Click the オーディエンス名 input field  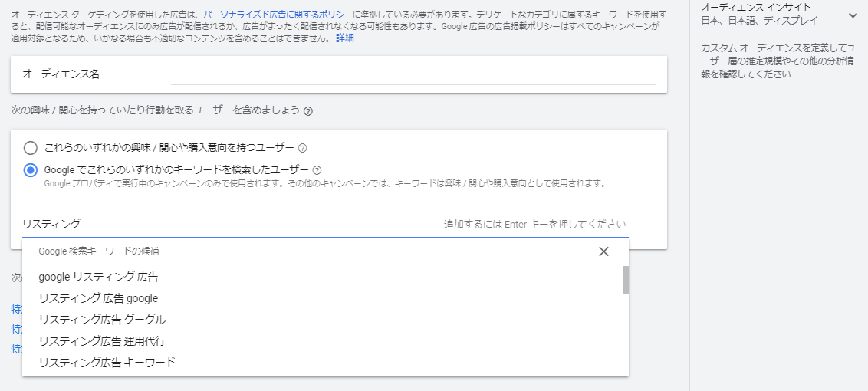click(x=413, y=74)
